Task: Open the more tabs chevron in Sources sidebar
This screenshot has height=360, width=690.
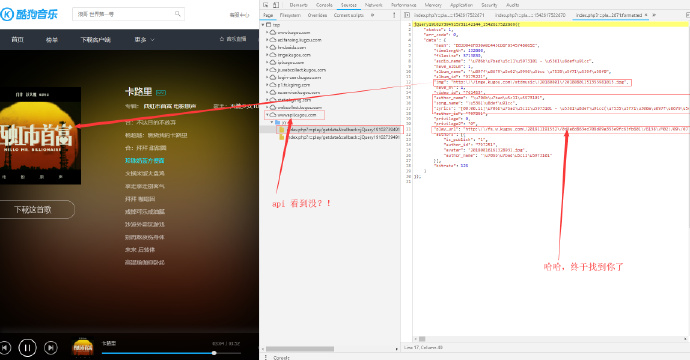Action: (373, 15)
